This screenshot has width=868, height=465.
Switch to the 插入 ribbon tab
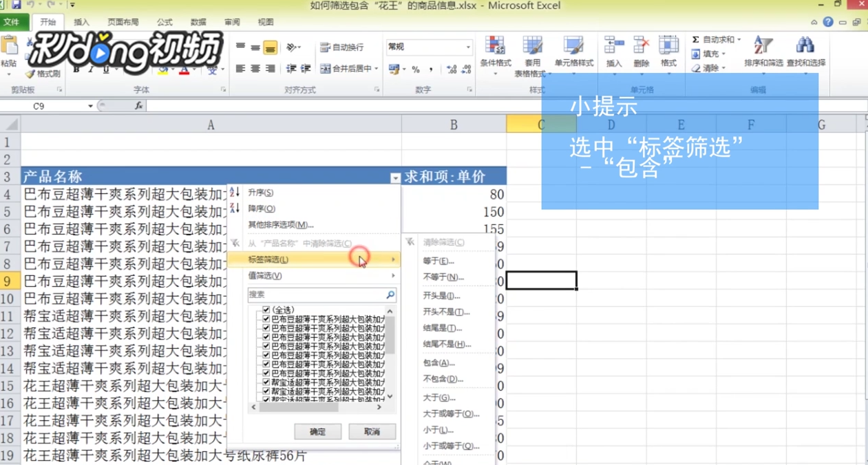pyautogui.click(x=81, y=22)
